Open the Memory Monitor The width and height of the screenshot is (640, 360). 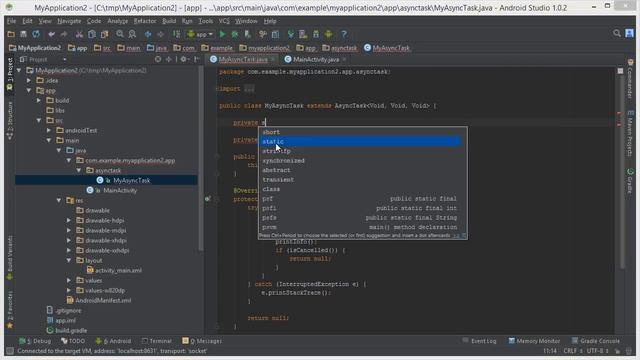(x=534, y=341)
